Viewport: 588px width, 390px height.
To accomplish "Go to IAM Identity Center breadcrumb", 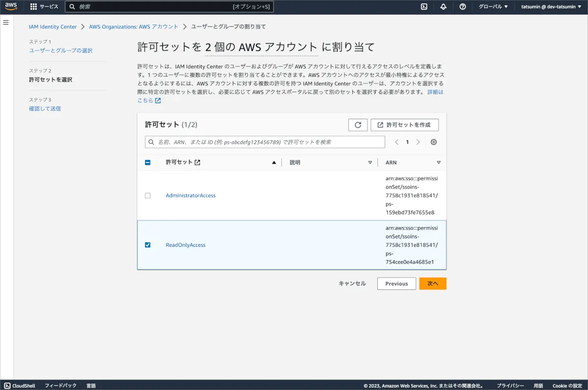I will tap(53, 26).
